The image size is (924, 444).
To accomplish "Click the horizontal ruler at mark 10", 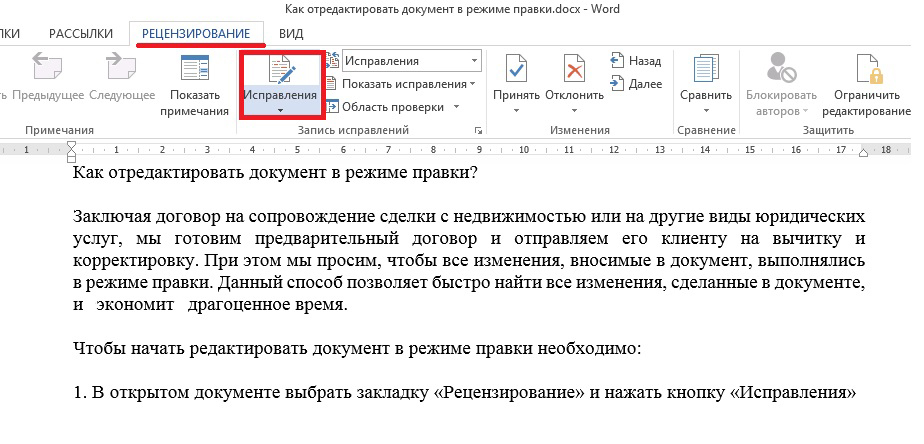I will point(524,150).
